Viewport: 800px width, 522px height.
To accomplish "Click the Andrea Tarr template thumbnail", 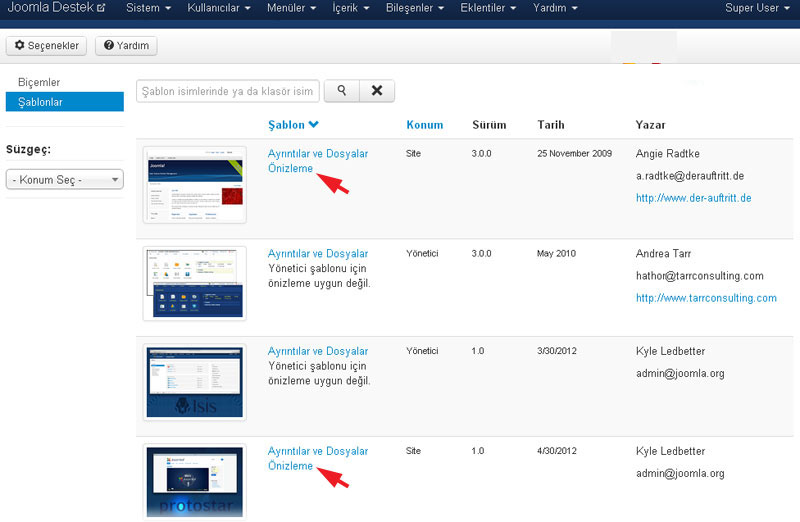I will pyautogui.click(x=195, y=283).
